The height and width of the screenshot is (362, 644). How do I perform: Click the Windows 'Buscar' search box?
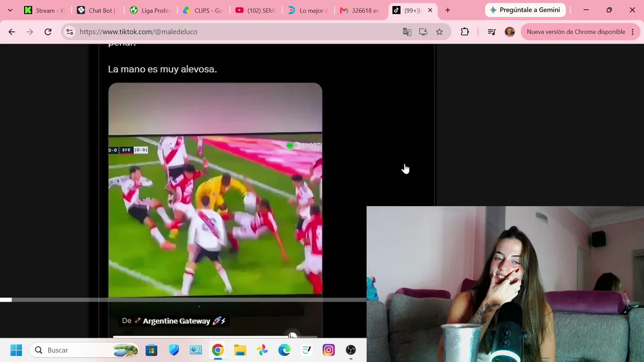tap(85, 350)
